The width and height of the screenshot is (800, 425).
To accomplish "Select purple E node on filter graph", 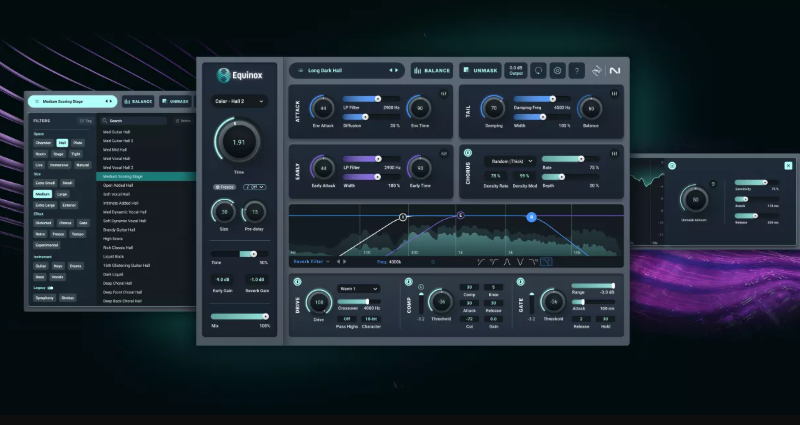I will click(461, 215).
